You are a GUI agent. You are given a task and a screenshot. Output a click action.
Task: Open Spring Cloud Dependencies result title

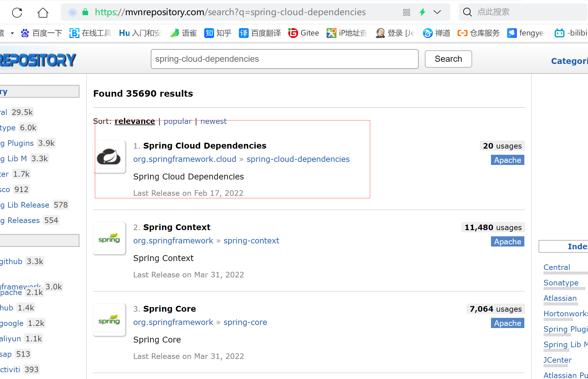205,146
